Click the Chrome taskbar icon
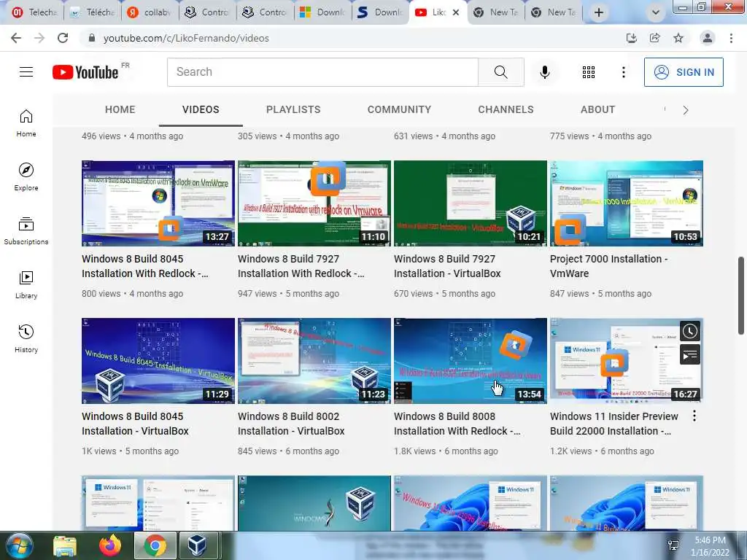Viewport: 747px width, 560px height. pos(155,546)
